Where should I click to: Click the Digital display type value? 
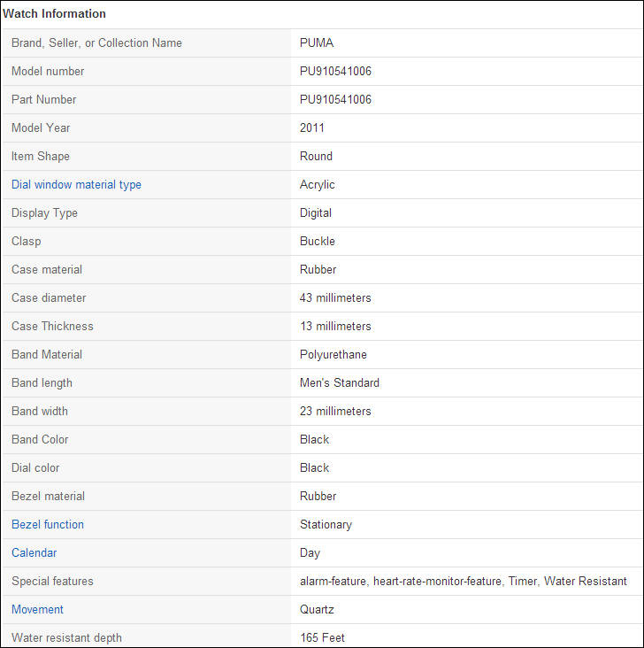316,213
